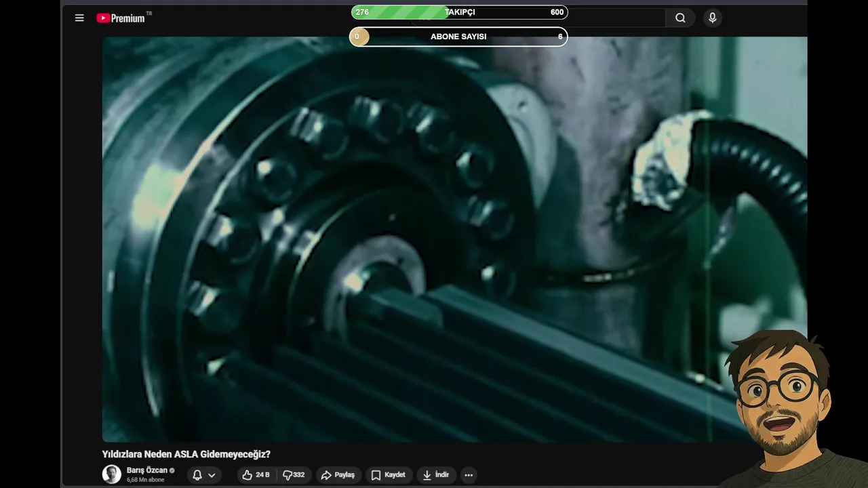Click the TAKİPÇİ progress bar overlay
Image resolution: width=868 pixels, height=488 pixels.
[x=459, y=12]
